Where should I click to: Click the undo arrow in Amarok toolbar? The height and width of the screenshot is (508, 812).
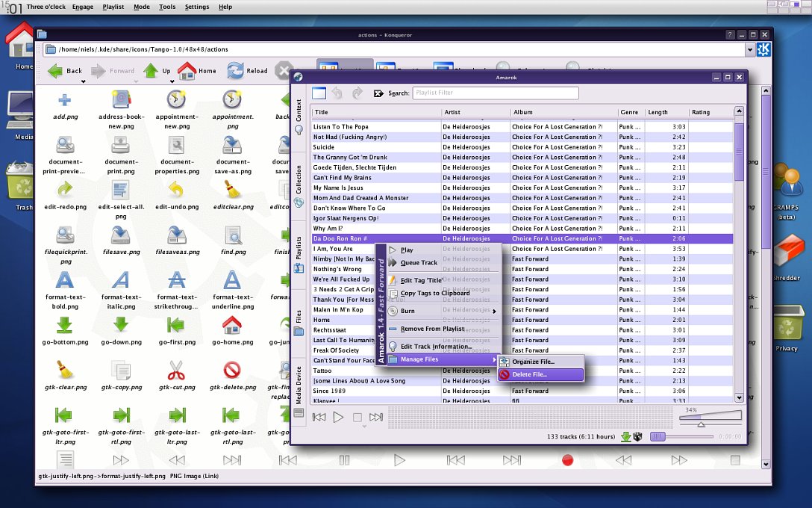(x=337, y=93)
